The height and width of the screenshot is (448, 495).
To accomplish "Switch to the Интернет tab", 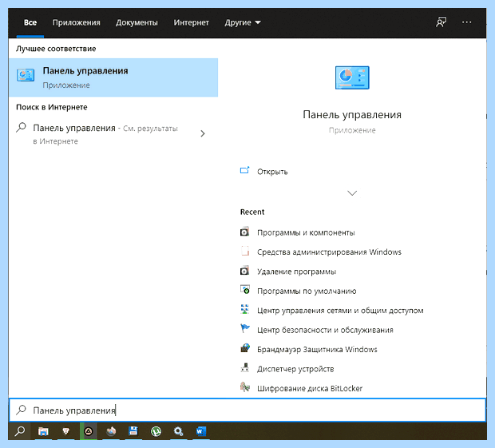I will pos(192,22).
